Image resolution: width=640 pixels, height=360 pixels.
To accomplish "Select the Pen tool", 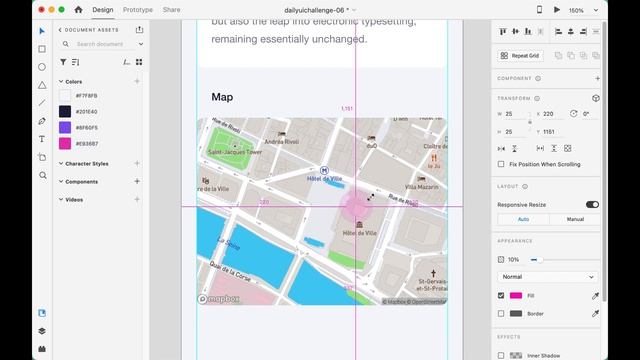I will click(x=42, y=121).
